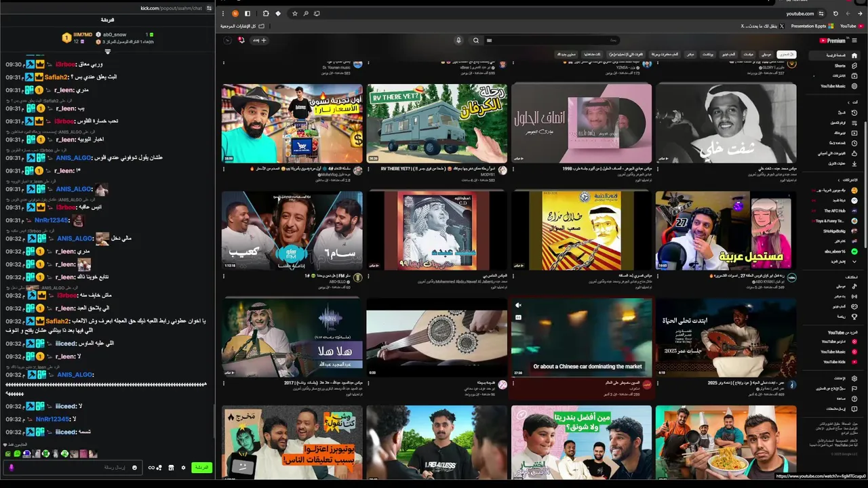
Task: Expand the أنت section chevron
Action: pyautogui.click(x=848, y=102)
